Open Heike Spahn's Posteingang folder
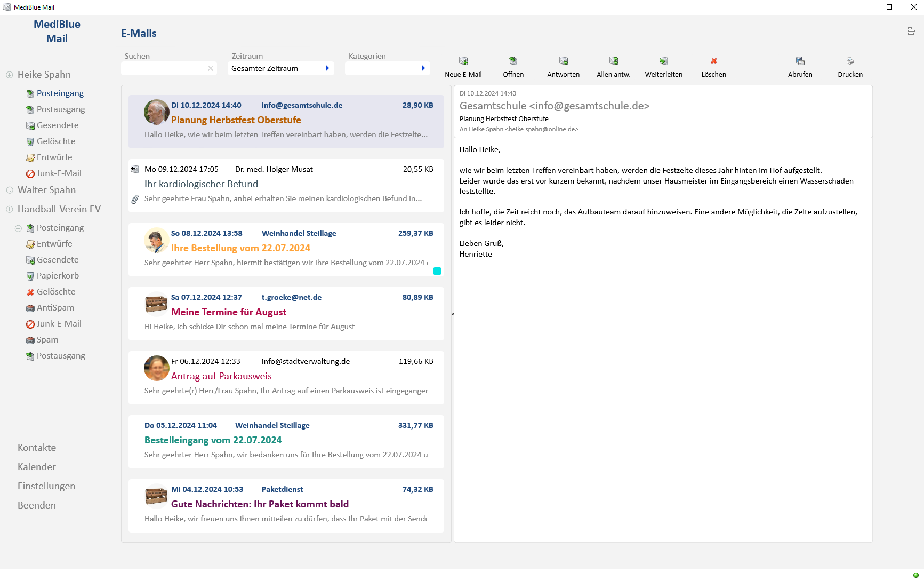 pyautogui.click(x=60, y=93)
